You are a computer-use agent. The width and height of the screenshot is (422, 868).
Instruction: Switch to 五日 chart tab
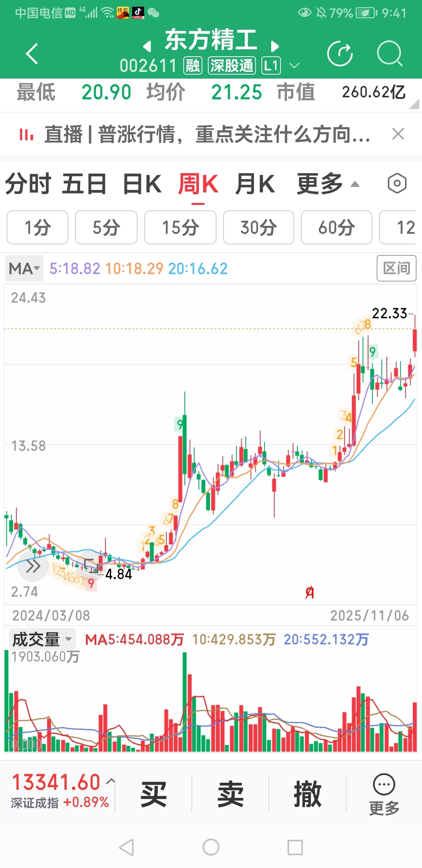pos(84,184)
